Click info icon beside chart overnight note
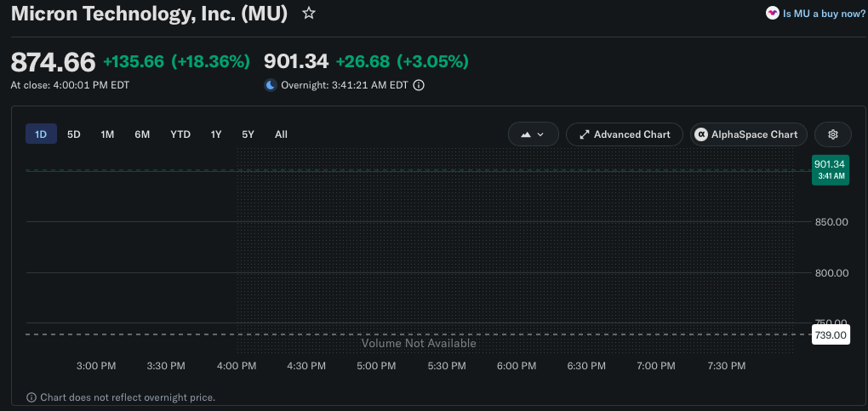The image size is (868, 411). 31,397
